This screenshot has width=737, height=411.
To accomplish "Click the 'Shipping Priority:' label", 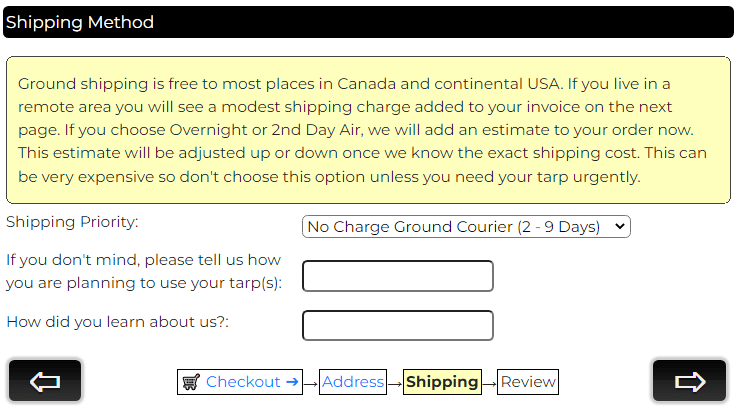I will 73,222.
